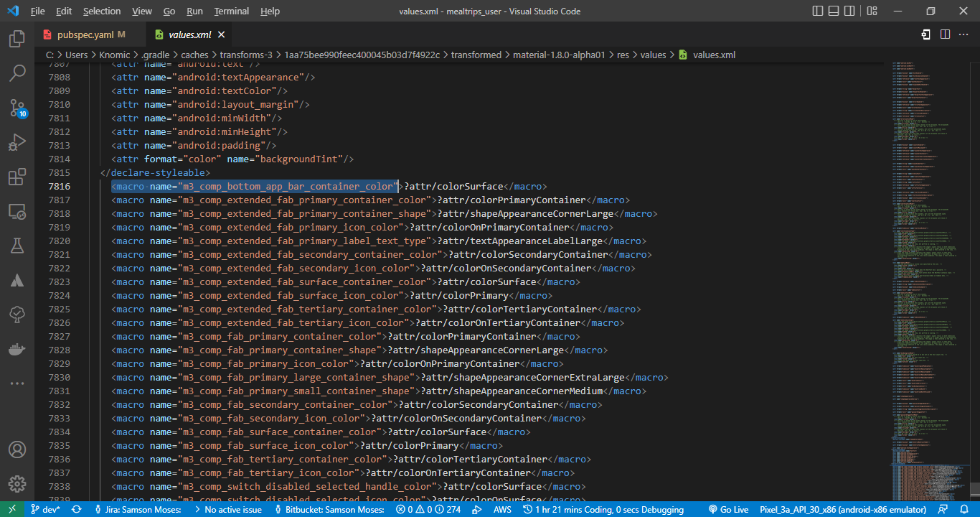The width and height of the screenshot is (980, 517).
Task: Show additional views ellipsis in activity bar
Action: [17, 383]
